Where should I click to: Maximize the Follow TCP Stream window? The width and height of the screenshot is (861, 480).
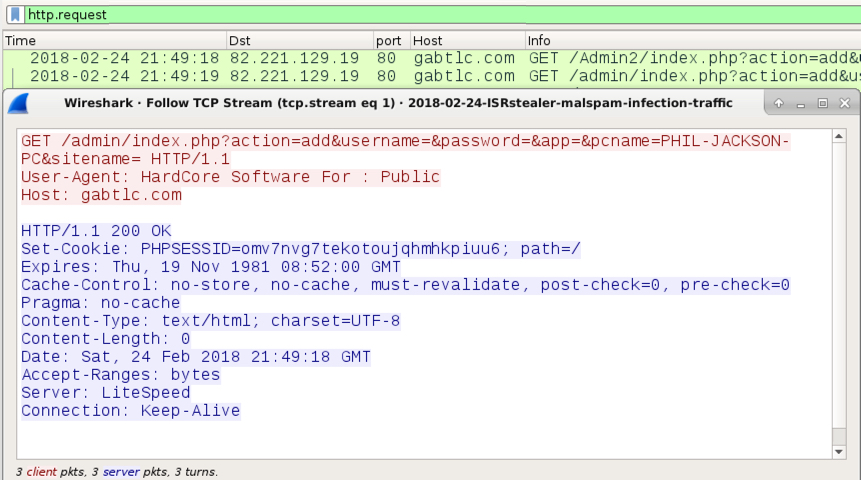[823, 103]
